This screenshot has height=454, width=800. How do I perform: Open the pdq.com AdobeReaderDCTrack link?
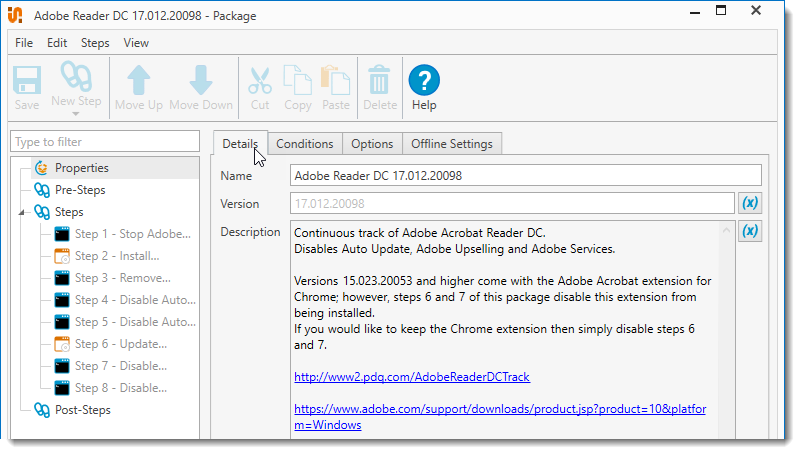pyautogui.click(x=411, y=377)
